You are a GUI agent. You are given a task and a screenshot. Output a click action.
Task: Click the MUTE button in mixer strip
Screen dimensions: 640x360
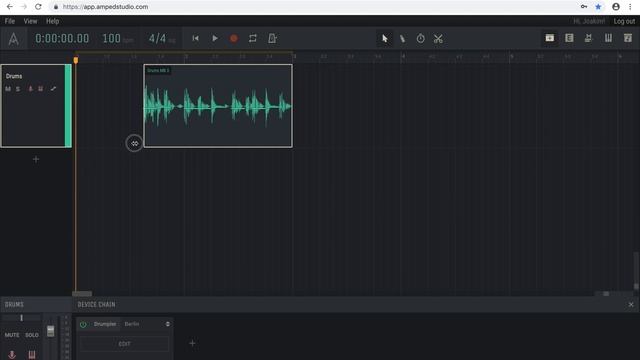(12, 335)
